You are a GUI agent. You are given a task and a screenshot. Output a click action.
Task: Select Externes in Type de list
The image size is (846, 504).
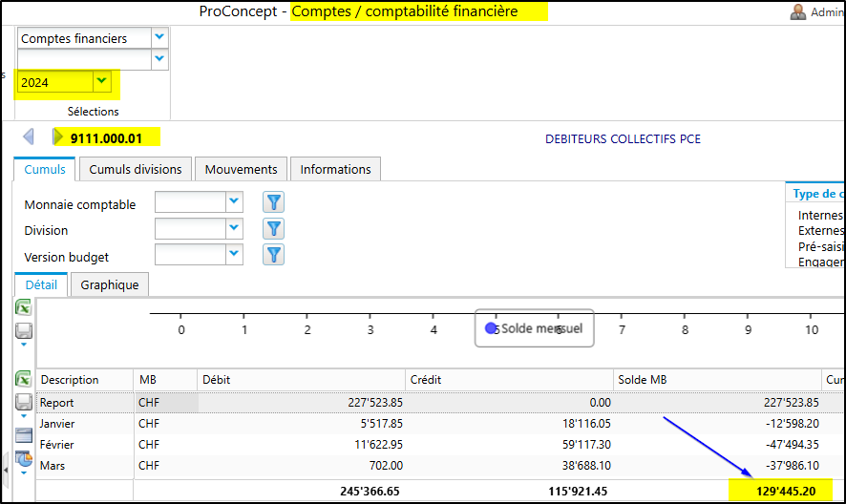820,230
